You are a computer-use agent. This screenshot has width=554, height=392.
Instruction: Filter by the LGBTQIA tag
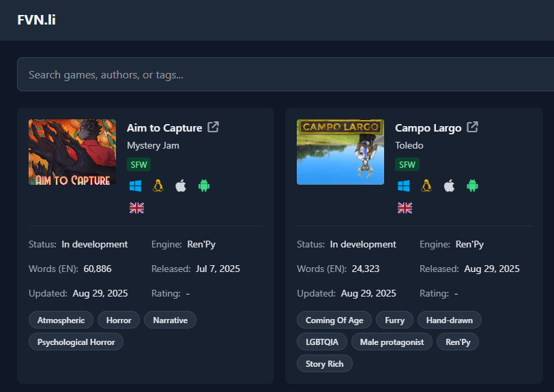pyautogui.click(x=322, y=342)
